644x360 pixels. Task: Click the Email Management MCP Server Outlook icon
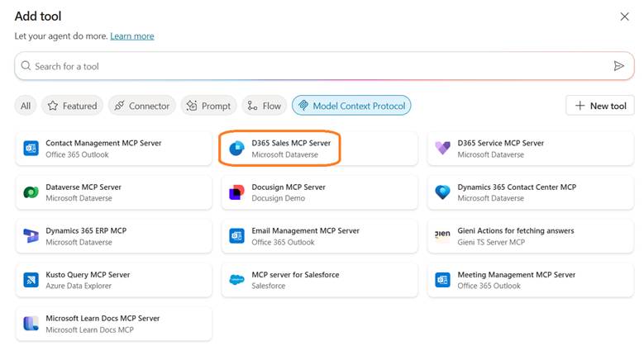(x=236, y=236)
